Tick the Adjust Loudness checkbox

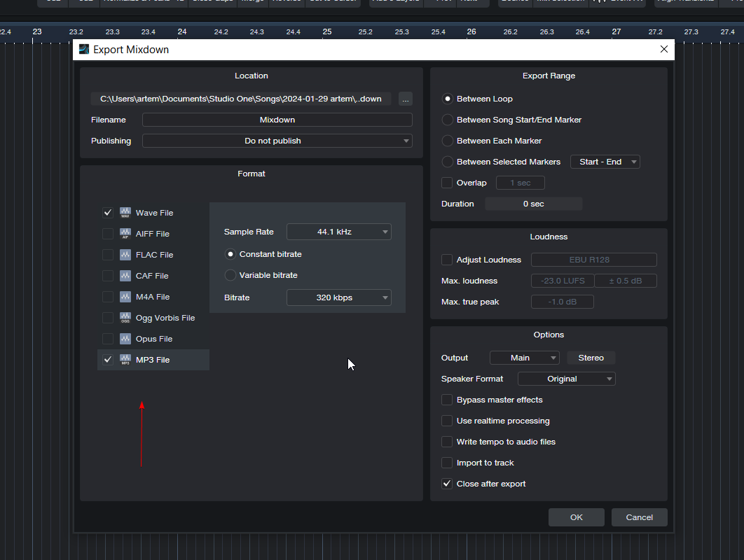pyautogui.click(x=446, y=260)
